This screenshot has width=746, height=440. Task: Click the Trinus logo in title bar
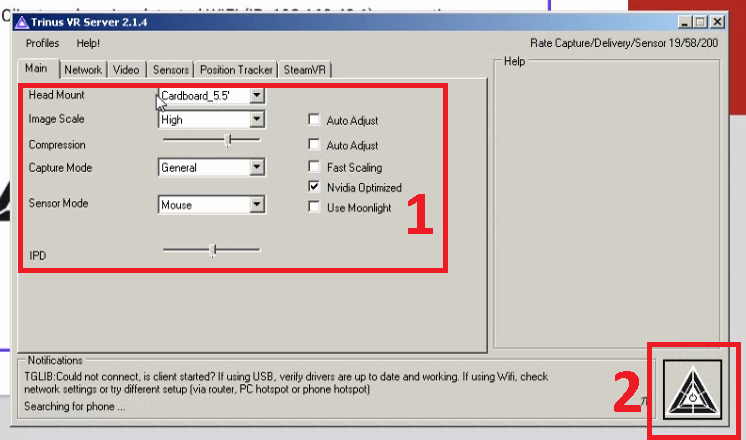tap(21, 22)
